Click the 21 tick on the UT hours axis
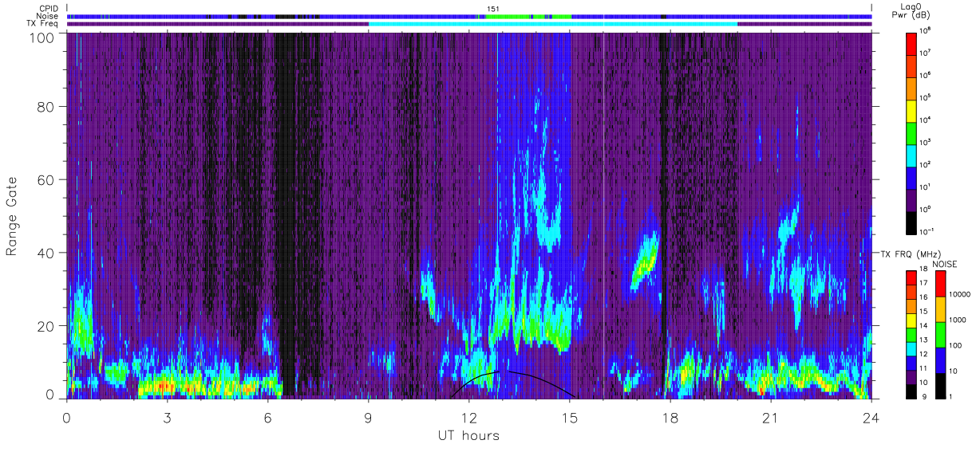 pos(770,418)
